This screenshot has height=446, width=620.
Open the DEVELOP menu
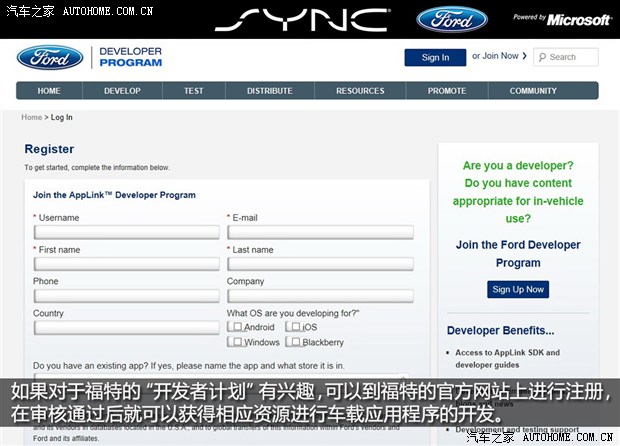tap(122, 91)
